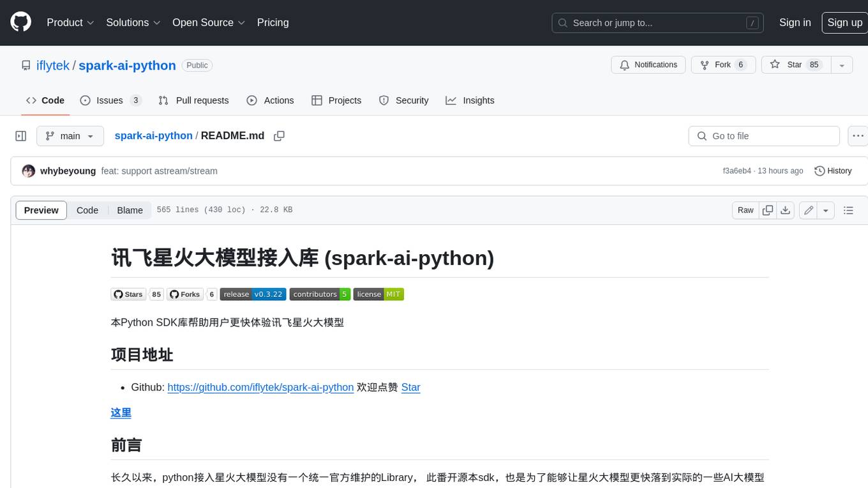Click the 项目地址 heading

point(142,355)
